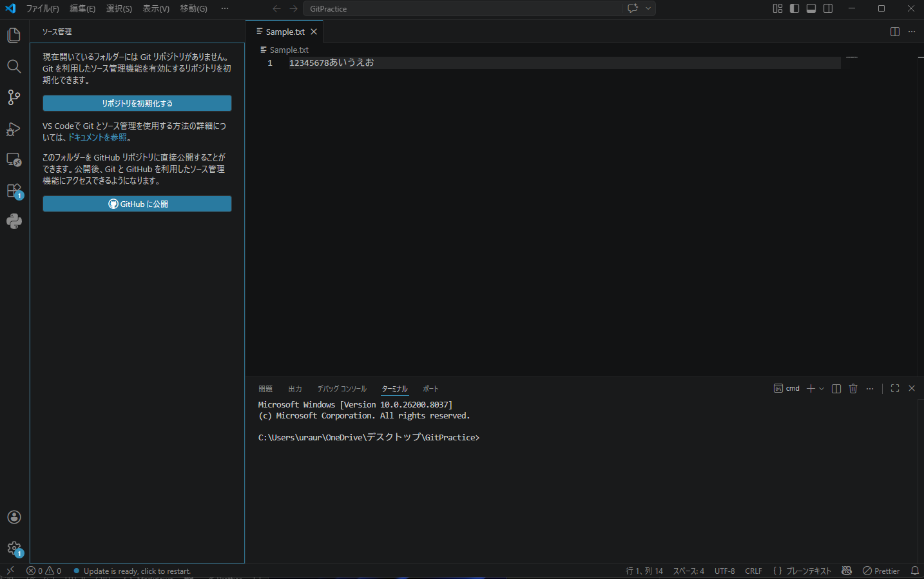Open the CRLF line ending selector
The height and width of the screenshot is (579, 924).
click(753, 571)
